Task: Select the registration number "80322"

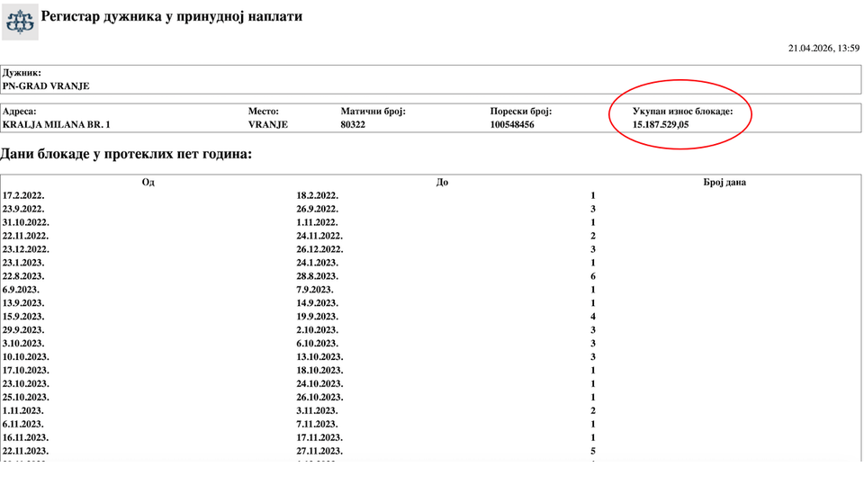Action: [353, 124]
